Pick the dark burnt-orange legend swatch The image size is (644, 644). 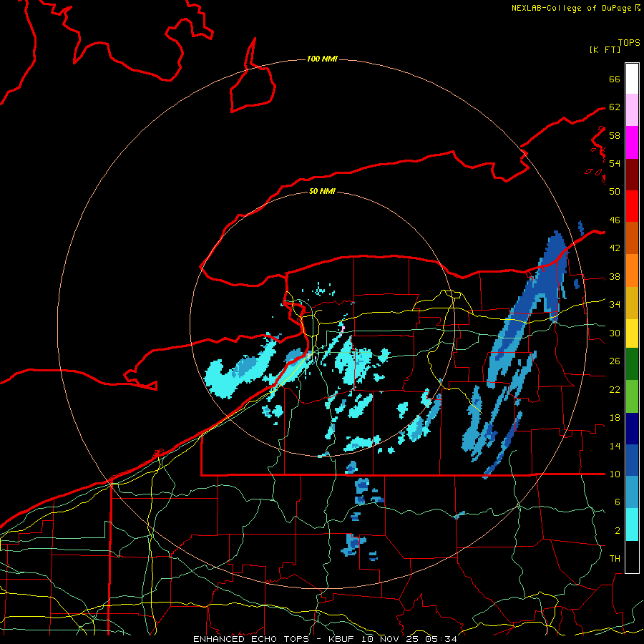click(x=632, y=238)
